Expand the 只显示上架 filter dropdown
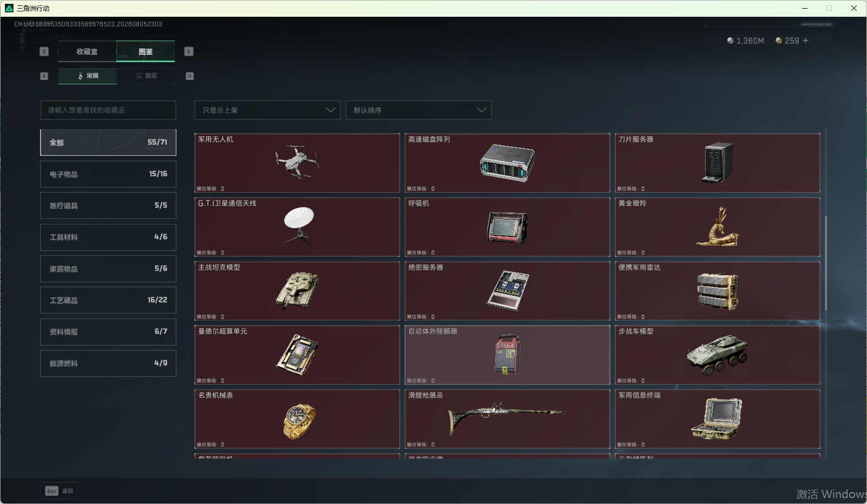The width and height of the screenshot is (867, 504). pyautogui.click(x=267, y=110)
